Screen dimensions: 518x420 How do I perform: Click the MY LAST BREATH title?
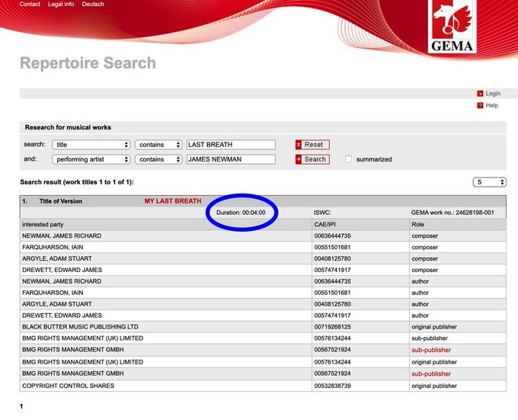point(173,201)
